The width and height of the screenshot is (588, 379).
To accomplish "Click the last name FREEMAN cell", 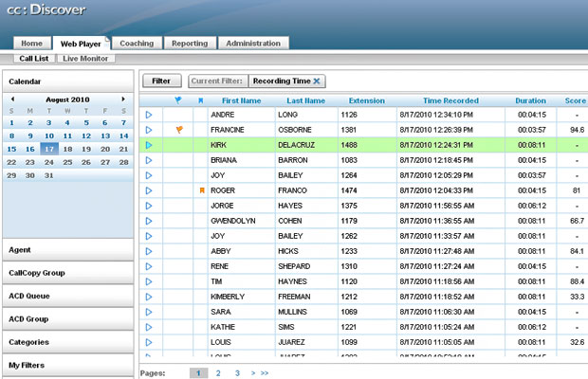I will (294, 297).
